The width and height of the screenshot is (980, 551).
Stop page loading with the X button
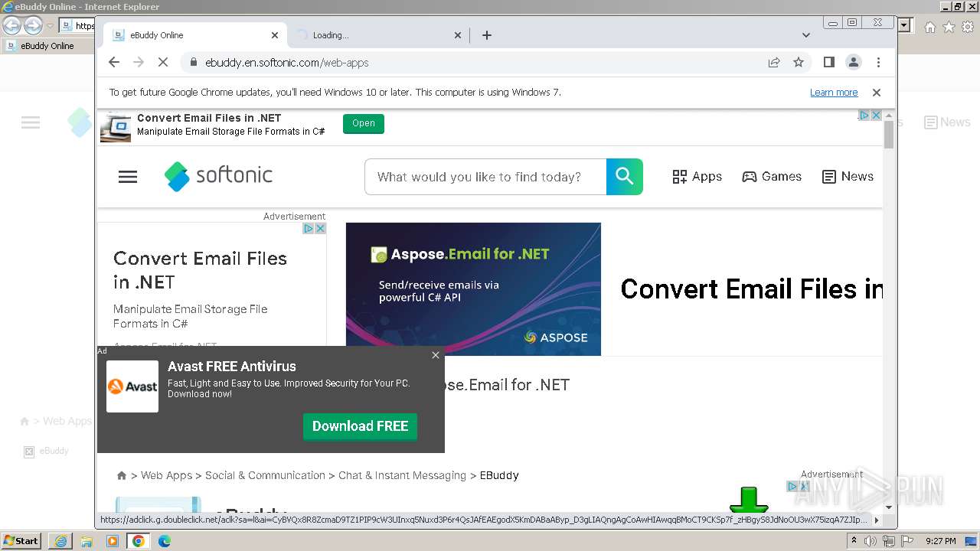tap(163, 62)
